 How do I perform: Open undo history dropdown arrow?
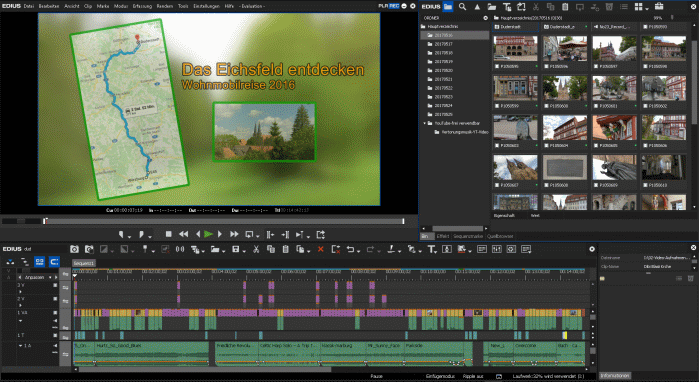358,251
